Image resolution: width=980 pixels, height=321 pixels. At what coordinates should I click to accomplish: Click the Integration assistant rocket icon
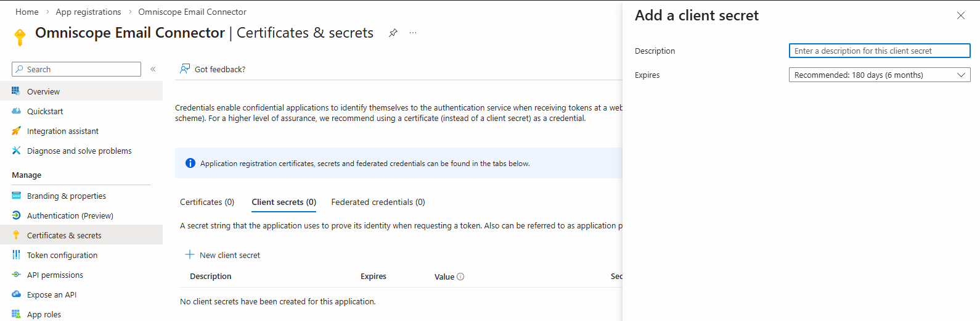click(x=16, y=131)
